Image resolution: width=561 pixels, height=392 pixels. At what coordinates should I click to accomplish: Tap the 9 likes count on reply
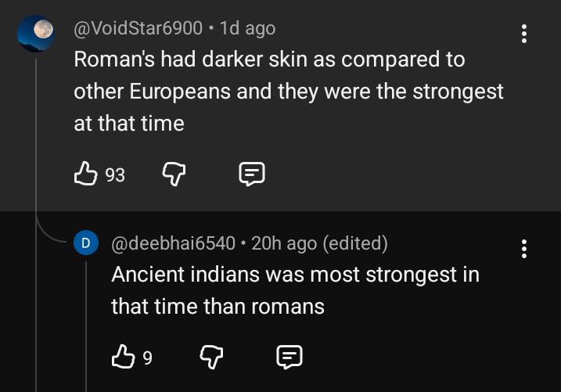click(147, 359)
